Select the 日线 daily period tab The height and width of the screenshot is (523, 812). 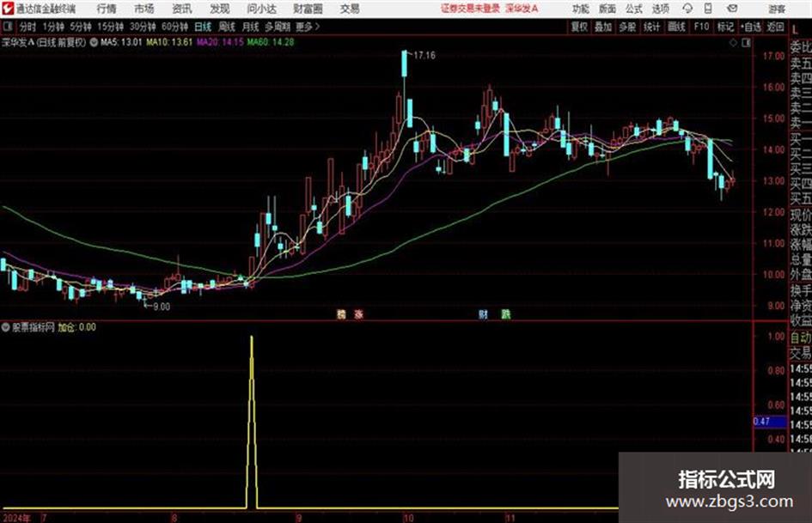tap(203, 27)
